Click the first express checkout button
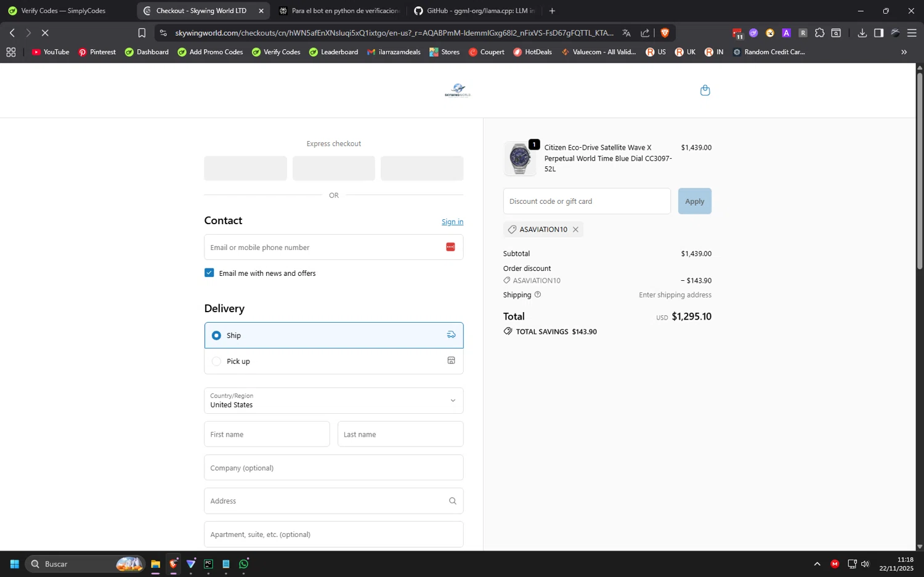This screenshot has height=577, width=924. [246, 168]
